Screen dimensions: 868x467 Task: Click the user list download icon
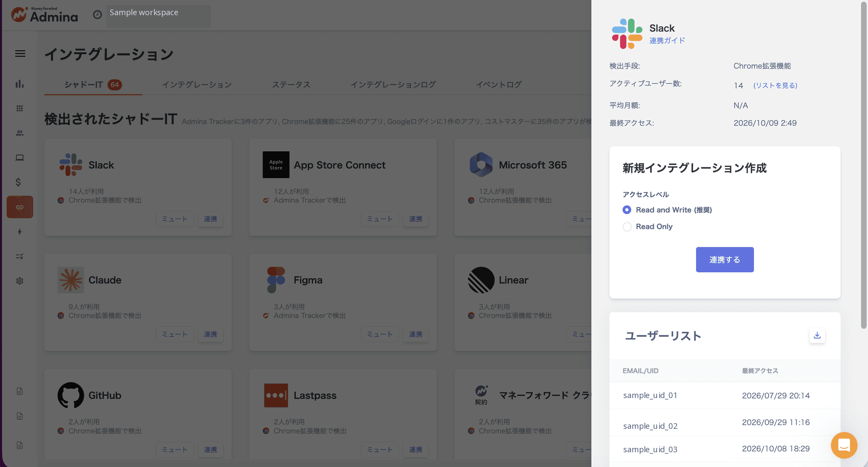(817, 335)
